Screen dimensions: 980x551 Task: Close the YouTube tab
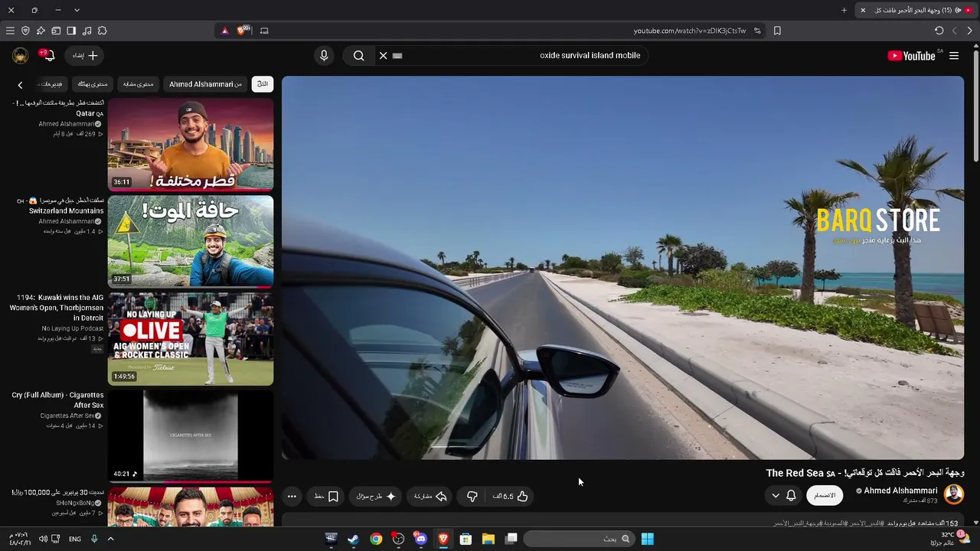coord(863,10)
